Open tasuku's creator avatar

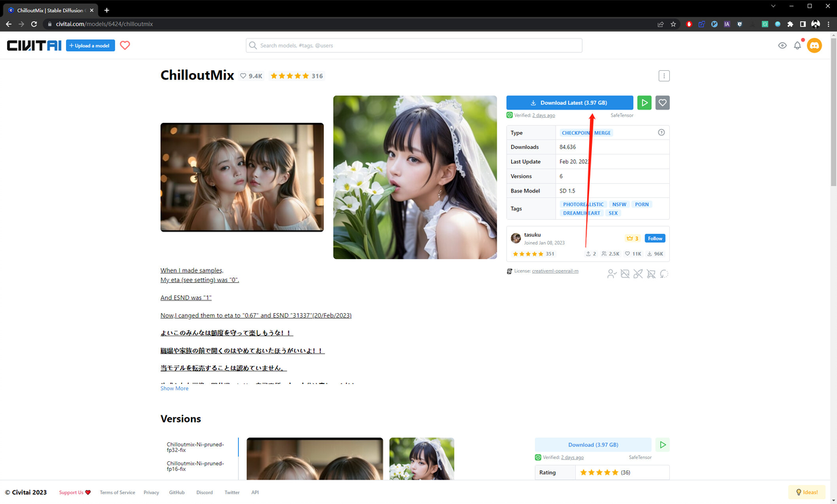[515, 238]
